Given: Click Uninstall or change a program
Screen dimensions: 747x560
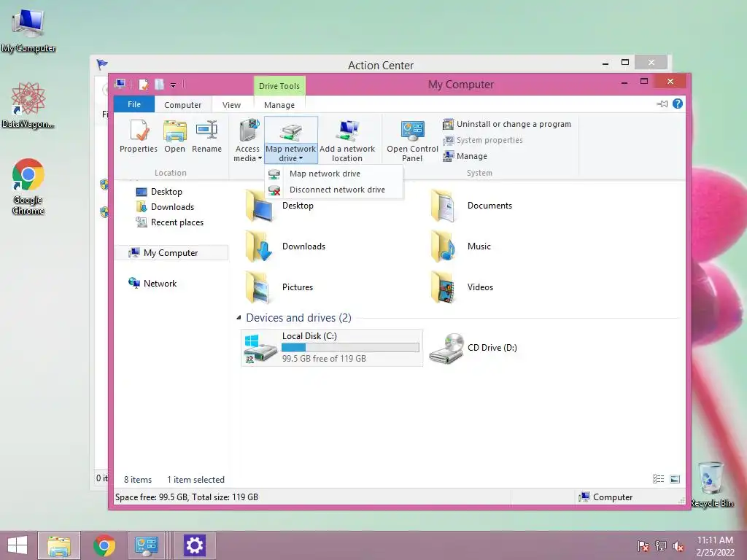Looking at the screenshot, I should (507, 124).
